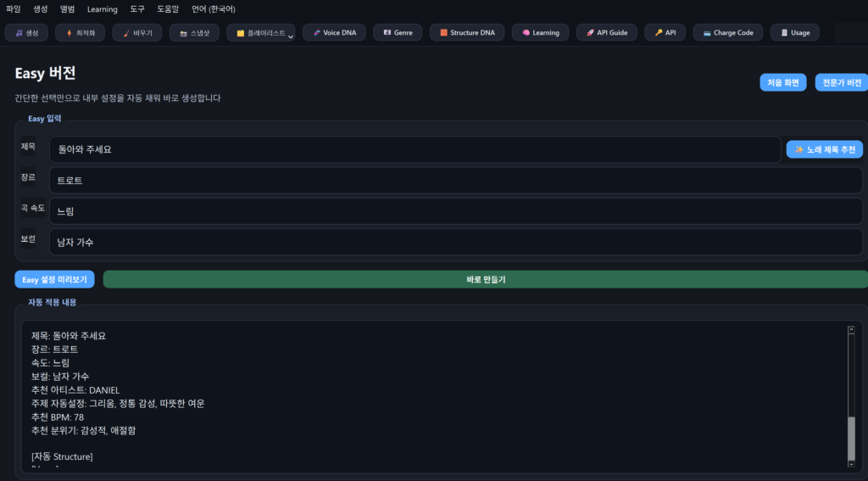This screenshot has width=868, height=481.
Task: Click the preview scrollbar up arrow
Action: pyautogui.click(x=851, y=330)
